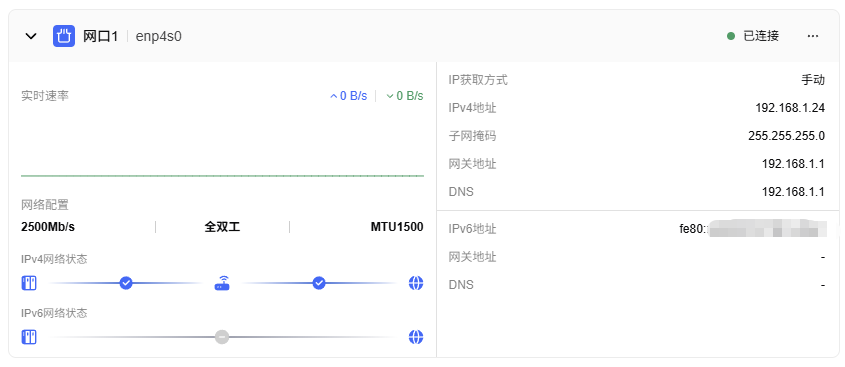Click the green connected status dot
The image size is (845, 367).
click(731, 36)
